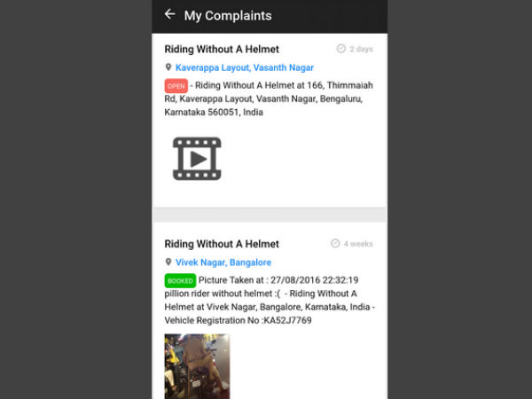
Task: Click the green BOOKED status badge
Action: [180, 280]
